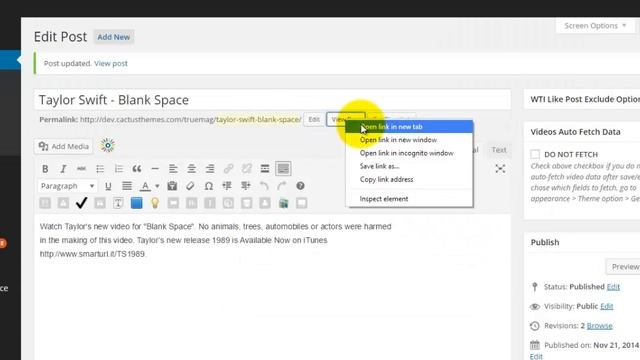Open the View post link
Image resolution: width=640 pixels, height=360 pixels.
point(111,63)
